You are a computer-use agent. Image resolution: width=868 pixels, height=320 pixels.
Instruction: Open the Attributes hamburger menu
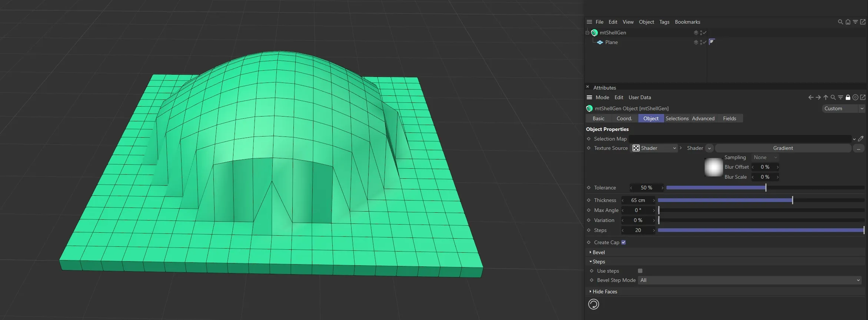point(589,97)
